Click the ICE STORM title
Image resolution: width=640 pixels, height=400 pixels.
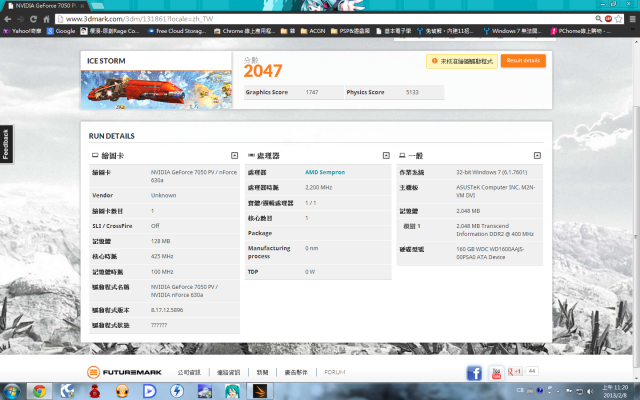click(x=106, y=61)
